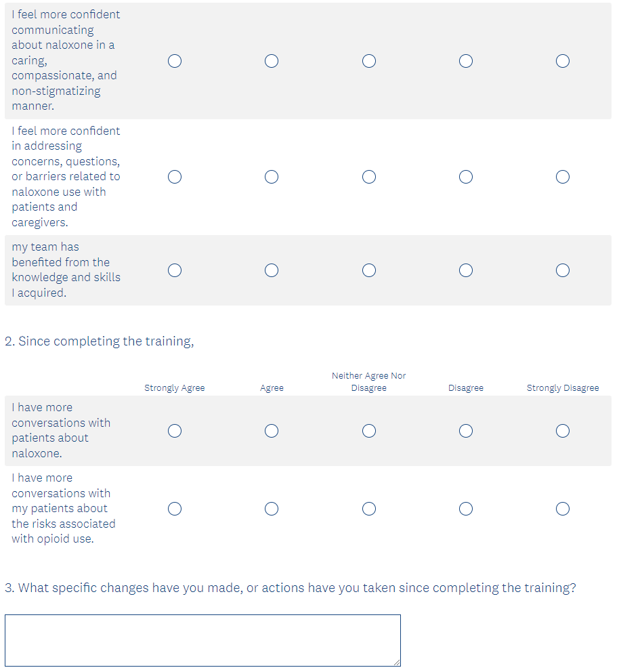Select Strongly Agree for my team has benefited
The image size is (621, 672).
pos(175,270)
